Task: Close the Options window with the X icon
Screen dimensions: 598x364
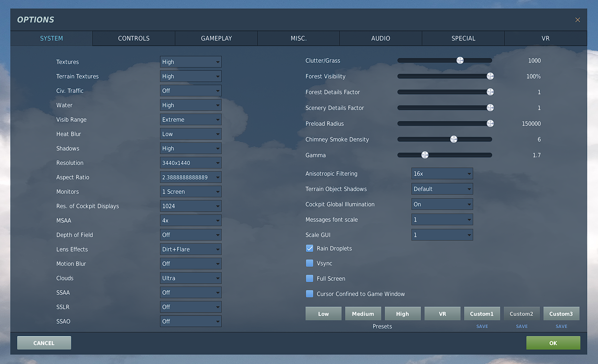Action: click(577, 20)
